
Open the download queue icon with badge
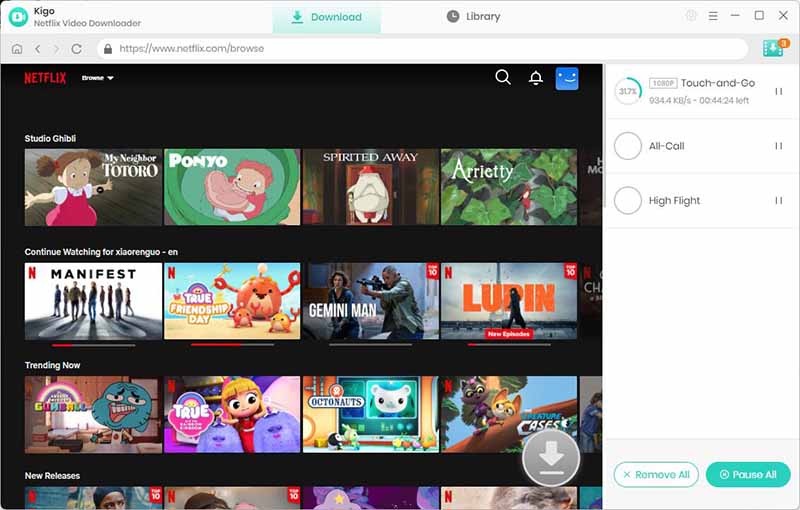tap(775, 48)
